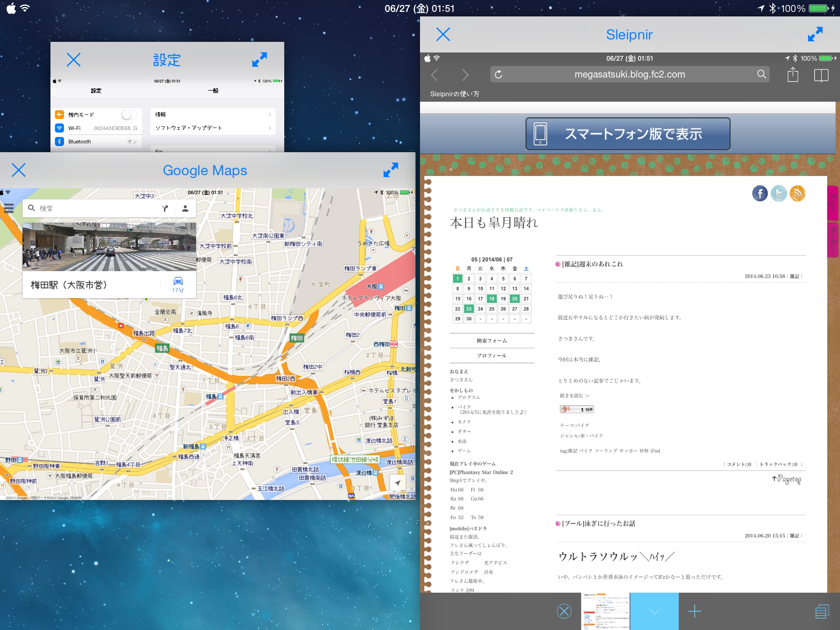Open the blog's RSS feed icon
This screenshot has height=630, width=840.
point(797,193)
